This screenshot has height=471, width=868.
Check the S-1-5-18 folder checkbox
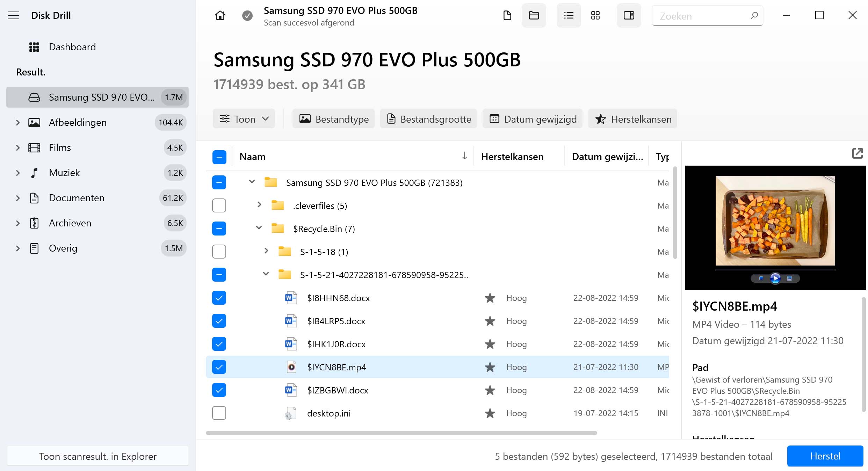(x=219, y=252)
